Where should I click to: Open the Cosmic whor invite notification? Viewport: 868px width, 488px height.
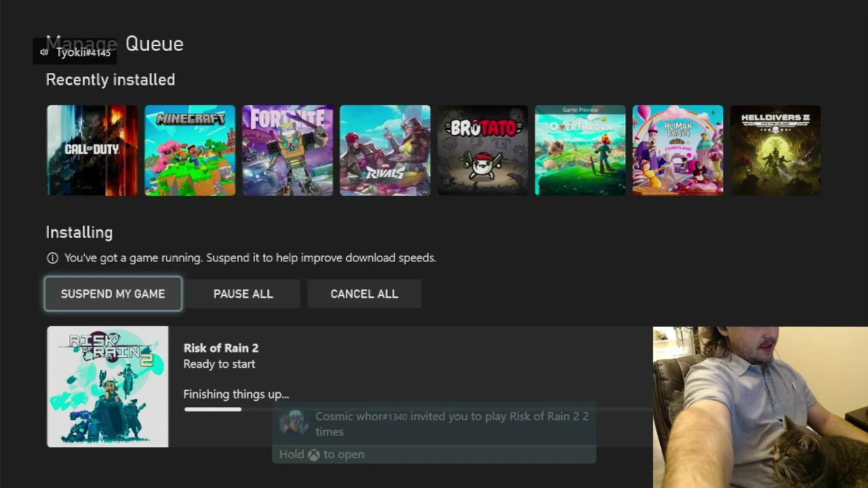pyautogui.click(x=434, y=434)
